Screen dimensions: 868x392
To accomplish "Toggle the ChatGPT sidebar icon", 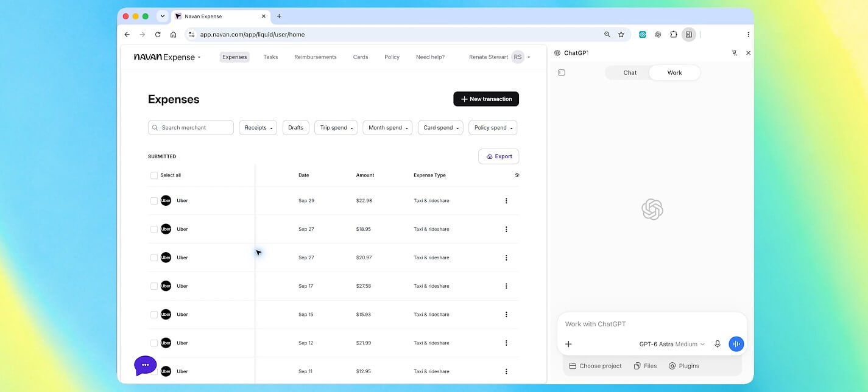I will [x=562, y=72].
